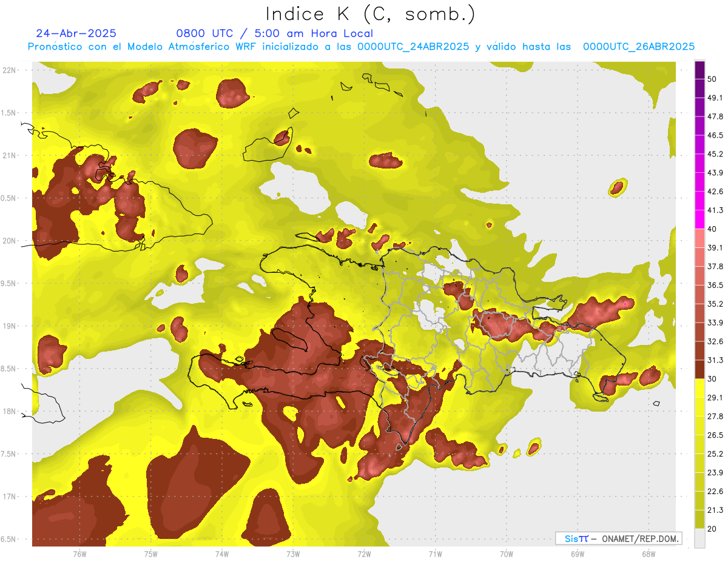Image resolution: width=728 pixels, height=562 pixels.
Task: Click the '69W' longitude label
Action: click(578, 554)
